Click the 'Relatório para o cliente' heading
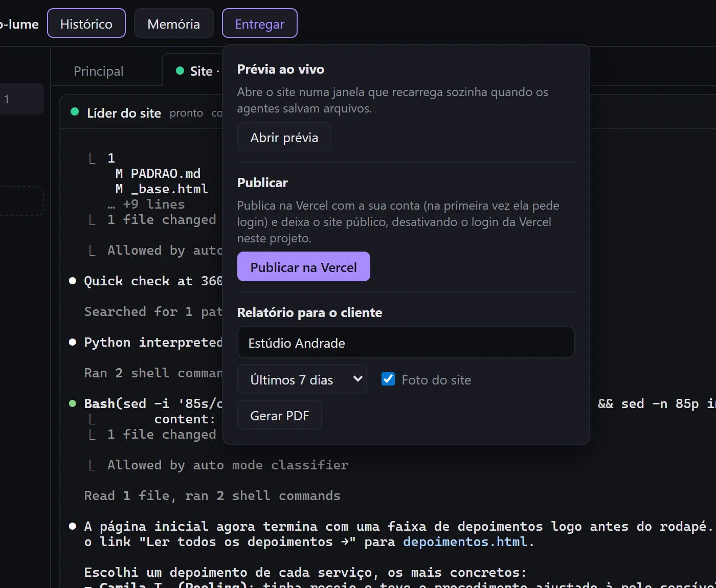Viewport: 716px width, 588px height. click(309, 312)
